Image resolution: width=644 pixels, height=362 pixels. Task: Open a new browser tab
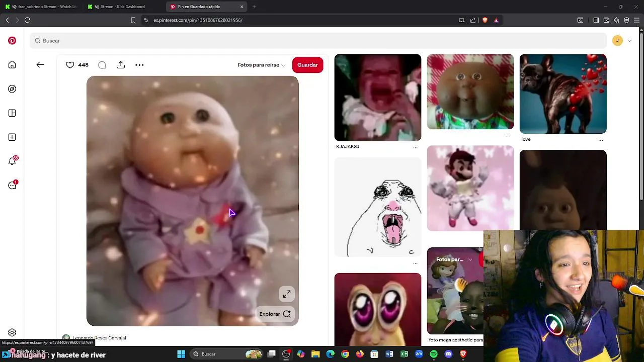(x=254, y=7)
